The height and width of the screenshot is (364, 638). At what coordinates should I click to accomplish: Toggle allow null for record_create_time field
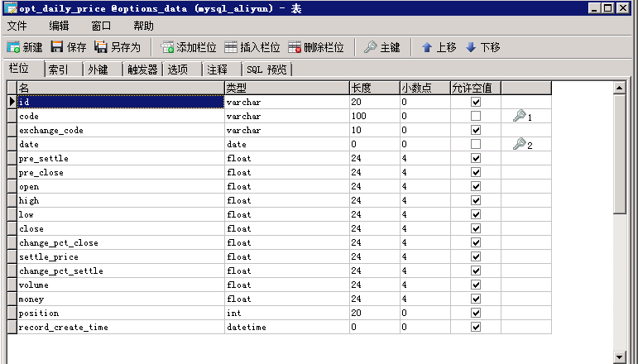click(x=476, y=327)
